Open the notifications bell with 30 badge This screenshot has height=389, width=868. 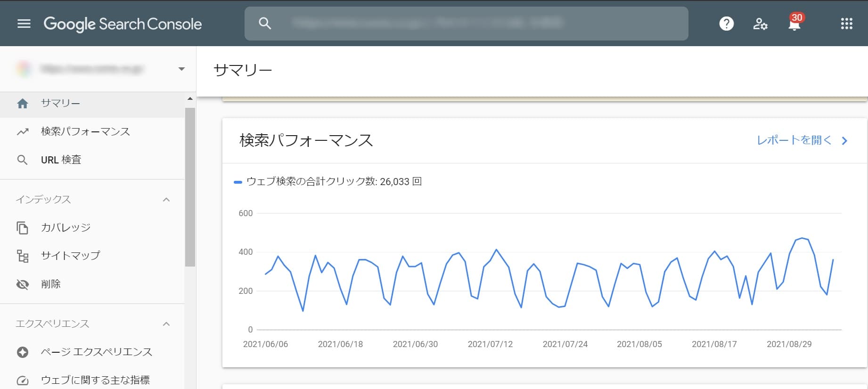point(794,23)
